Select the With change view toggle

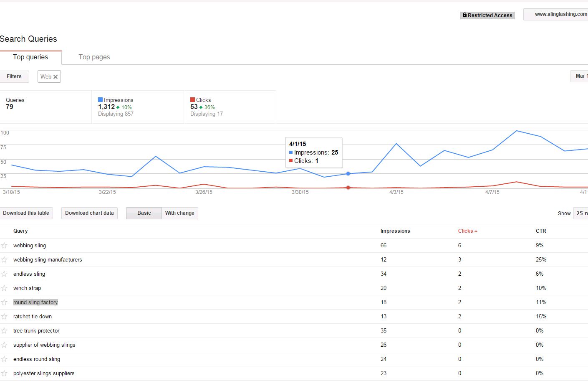[x=180, y=213]
